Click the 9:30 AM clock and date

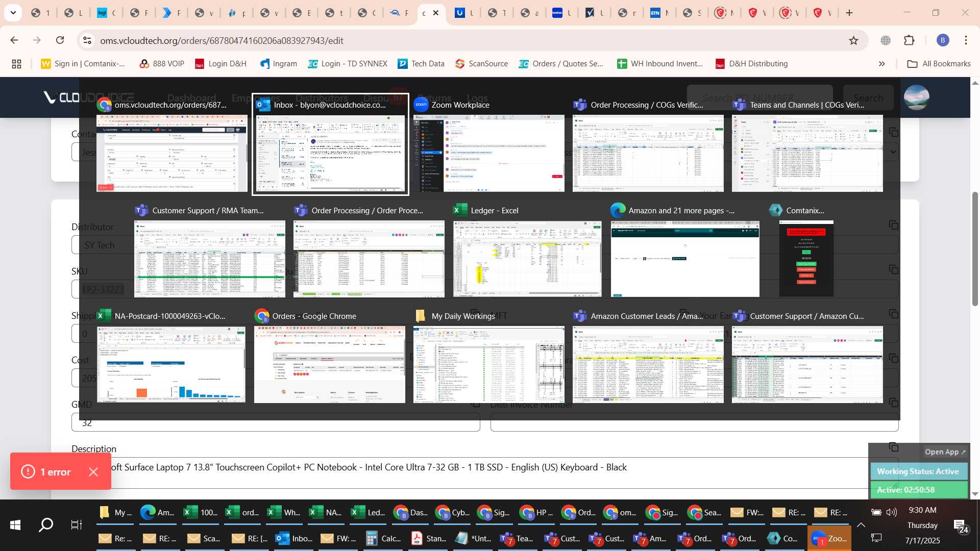pos(922,525)
